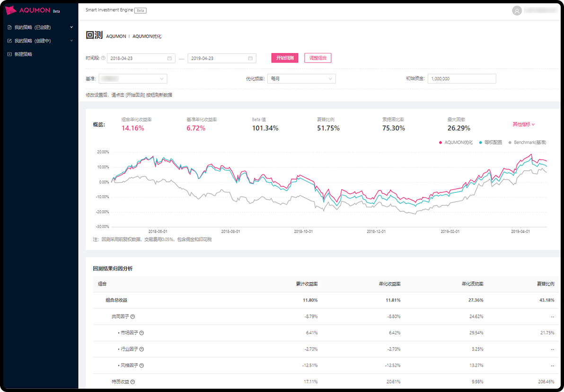Click the -8.79% cumulative return for 共同因子

point(311,316)
